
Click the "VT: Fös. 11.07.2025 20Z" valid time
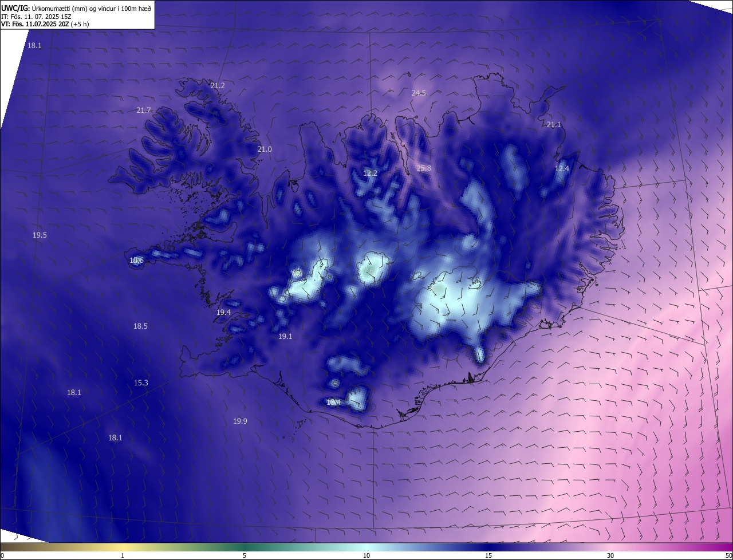click(34, 24)
